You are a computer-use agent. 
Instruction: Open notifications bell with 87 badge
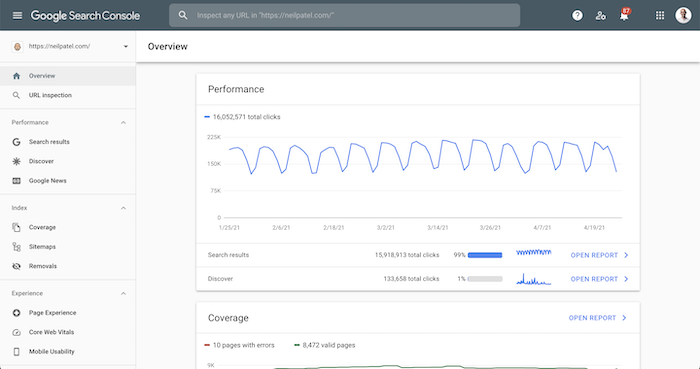[624, 15]
